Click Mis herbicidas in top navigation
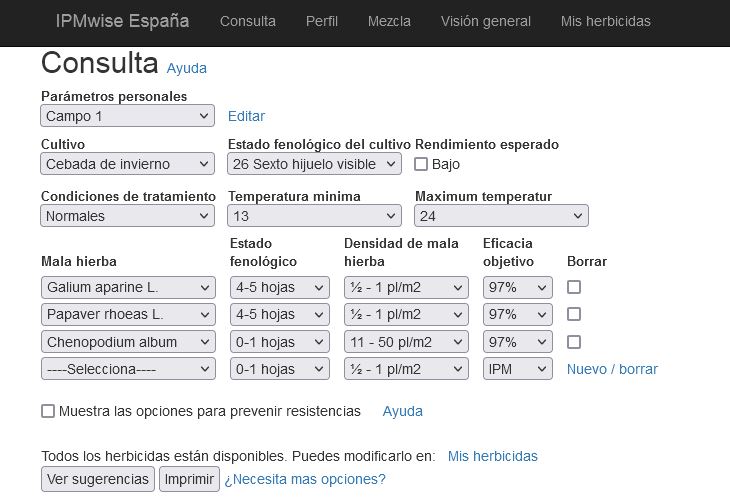This screenshot has width=730, height=504. pyautogui.click(x=606, y=21)
